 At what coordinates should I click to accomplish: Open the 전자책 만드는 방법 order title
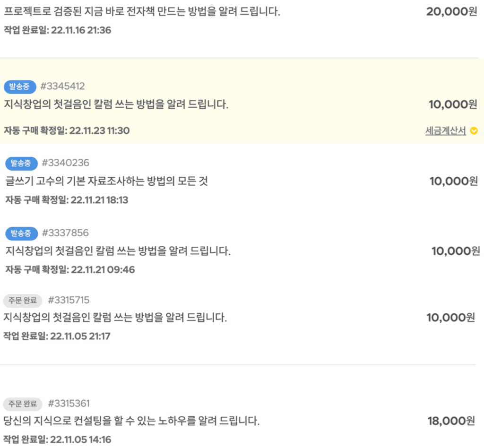click(x=142, y=12)
